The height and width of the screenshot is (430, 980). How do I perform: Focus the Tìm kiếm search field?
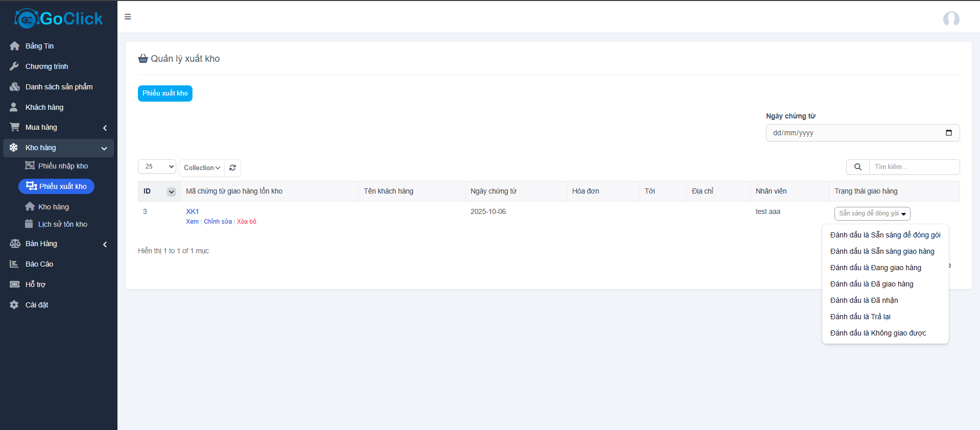pos(914,167)
